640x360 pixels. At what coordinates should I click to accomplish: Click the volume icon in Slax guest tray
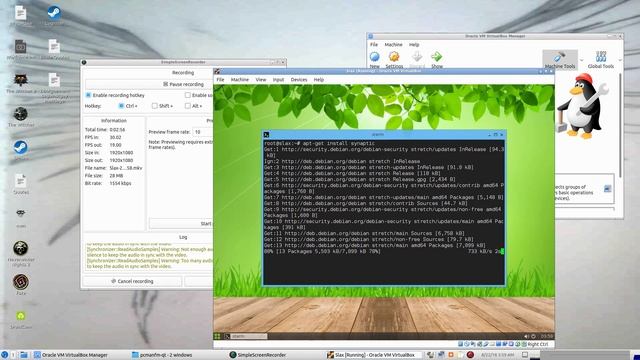click(526, 336)
